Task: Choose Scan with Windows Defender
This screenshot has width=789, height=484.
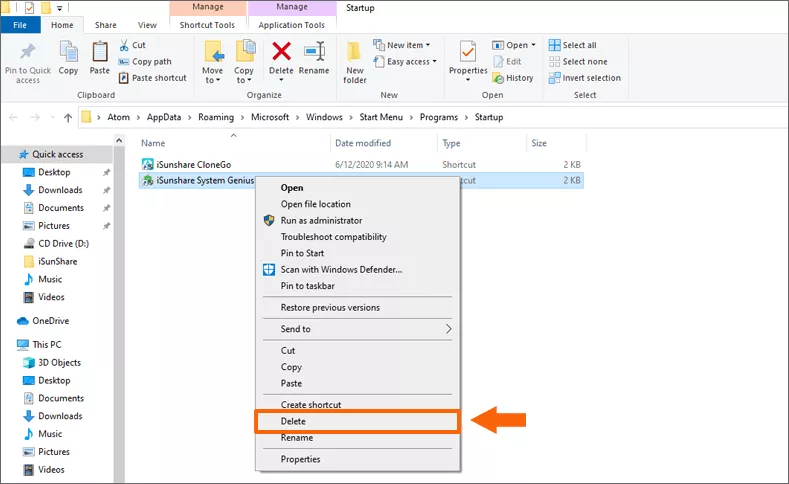Action: 358,270
